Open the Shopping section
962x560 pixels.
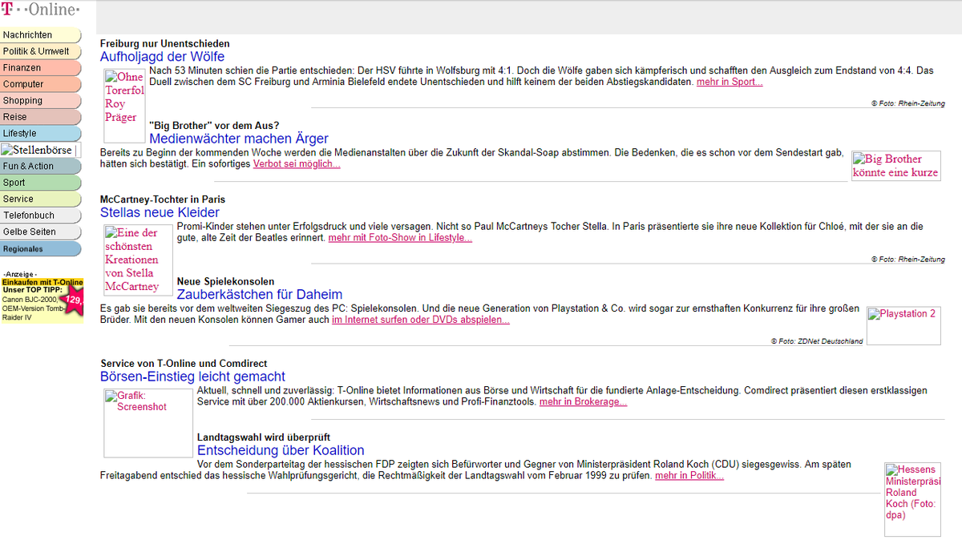41,101
